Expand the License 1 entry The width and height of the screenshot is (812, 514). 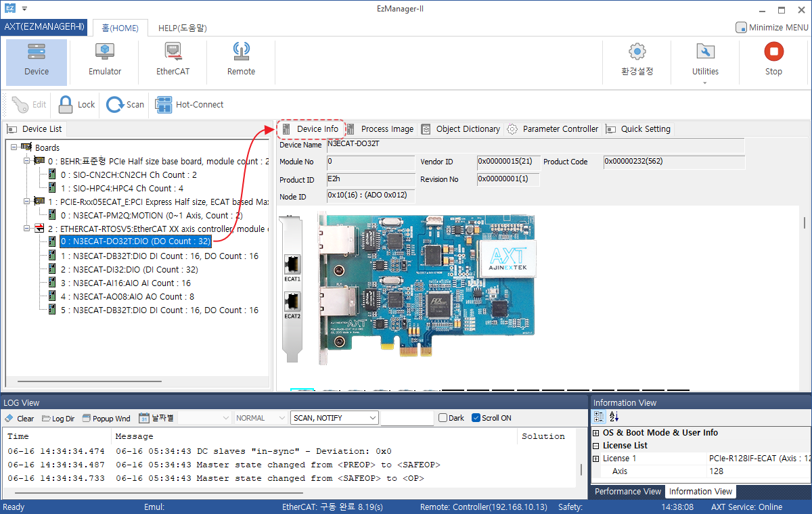596,459
